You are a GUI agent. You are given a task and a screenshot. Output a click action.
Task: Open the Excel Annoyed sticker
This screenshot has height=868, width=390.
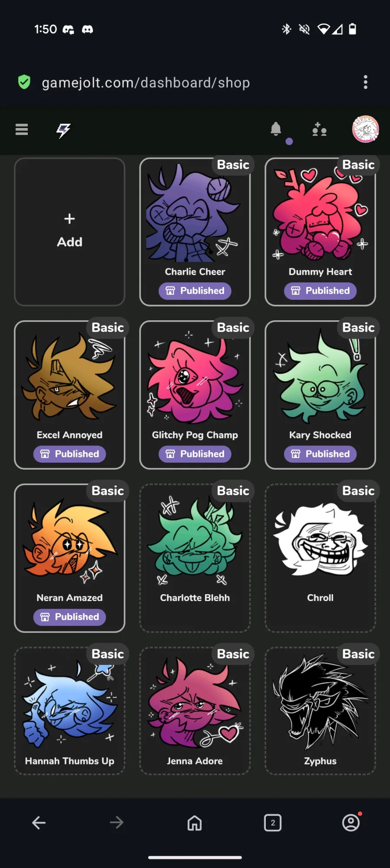tap(69, 395)
